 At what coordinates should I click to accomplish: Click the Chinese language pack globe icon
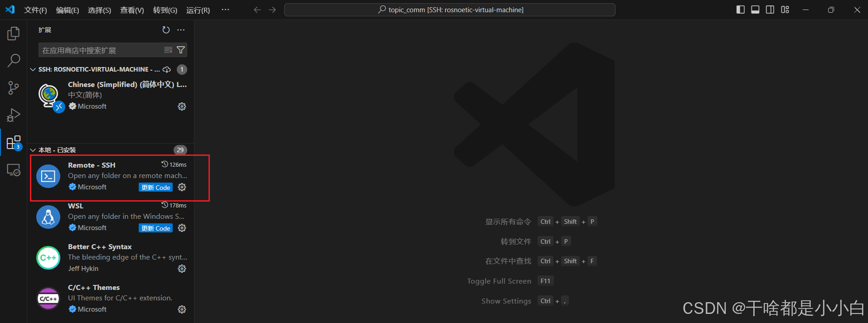point(49,96)
